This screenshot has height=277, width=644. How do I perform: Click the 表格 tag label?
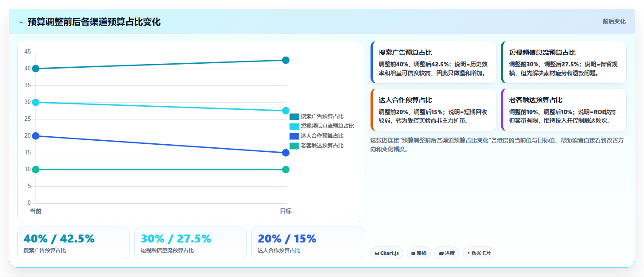click(422, 254)
